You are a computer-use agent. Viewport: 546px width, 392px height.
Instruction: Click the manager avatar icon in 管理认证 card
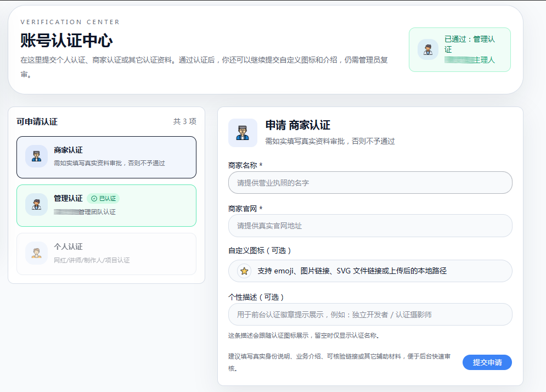37,205
